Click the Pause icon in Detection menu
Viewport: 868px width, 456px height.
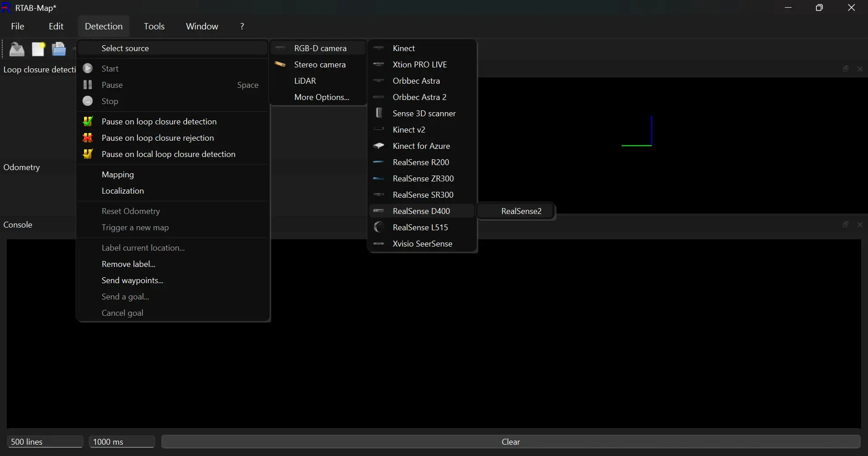[x=88, y=85]
